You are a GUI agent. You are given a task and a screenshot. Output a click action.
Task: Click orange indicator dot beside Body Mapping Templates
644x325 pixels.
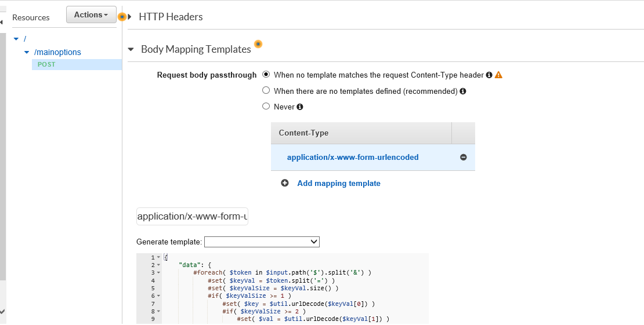tap(258, 44)
